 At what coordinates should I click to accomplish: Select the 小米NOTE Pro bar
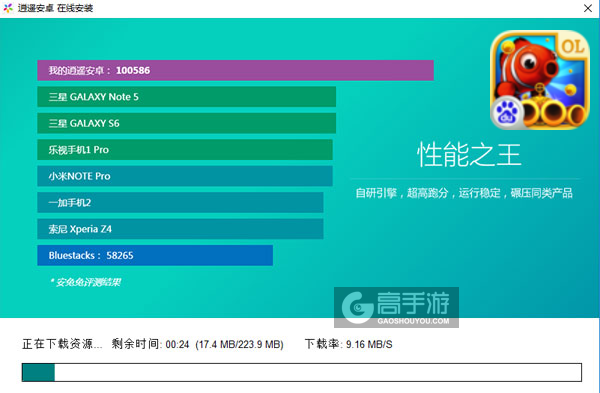coord(185,176)
